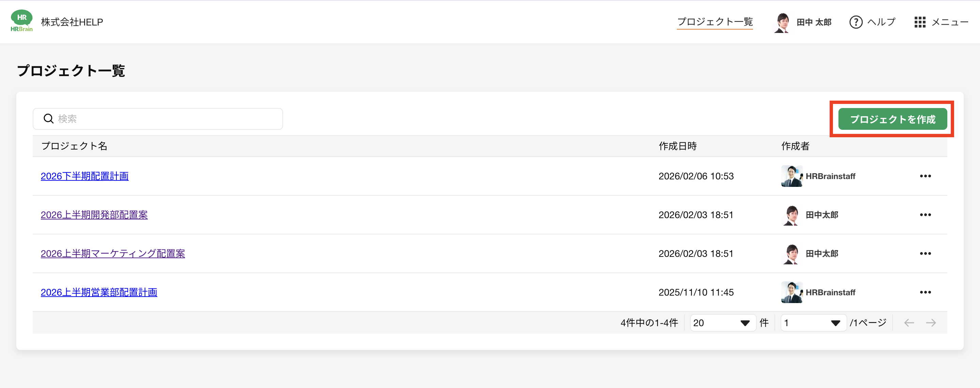This screenshot has height=388, width=980.
Task: Open more options for 2026下半期配置計画
Action: pos(925,176)
